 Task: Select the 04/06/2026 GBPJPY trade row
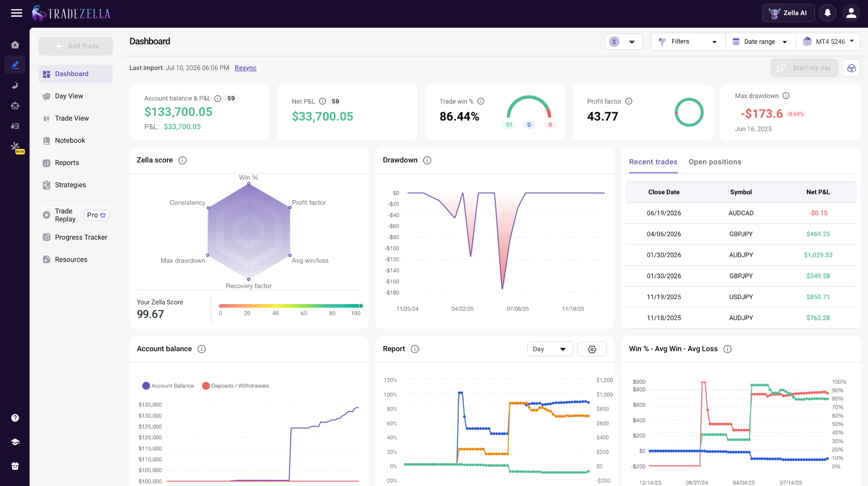741,234
